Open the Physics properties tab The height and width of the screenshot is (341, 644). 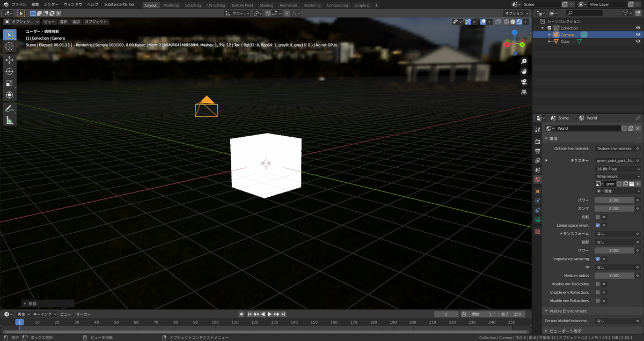(538, 201)
